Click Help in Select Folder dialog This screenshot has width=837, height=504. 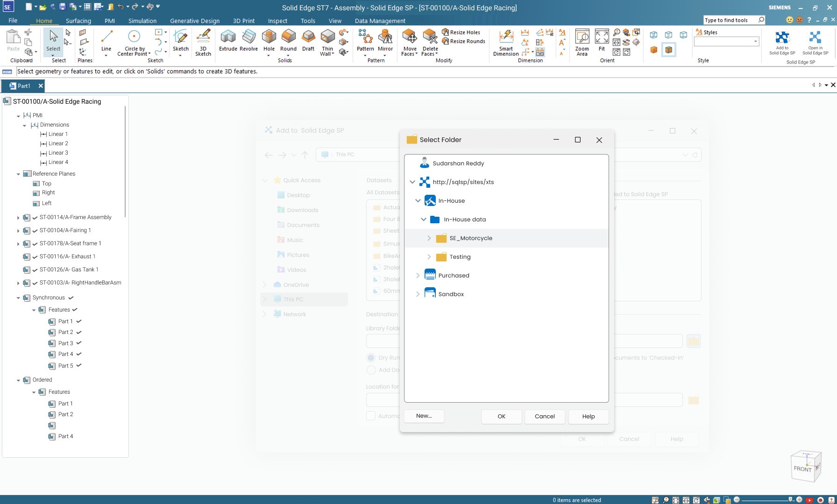[x=589, y=416]
